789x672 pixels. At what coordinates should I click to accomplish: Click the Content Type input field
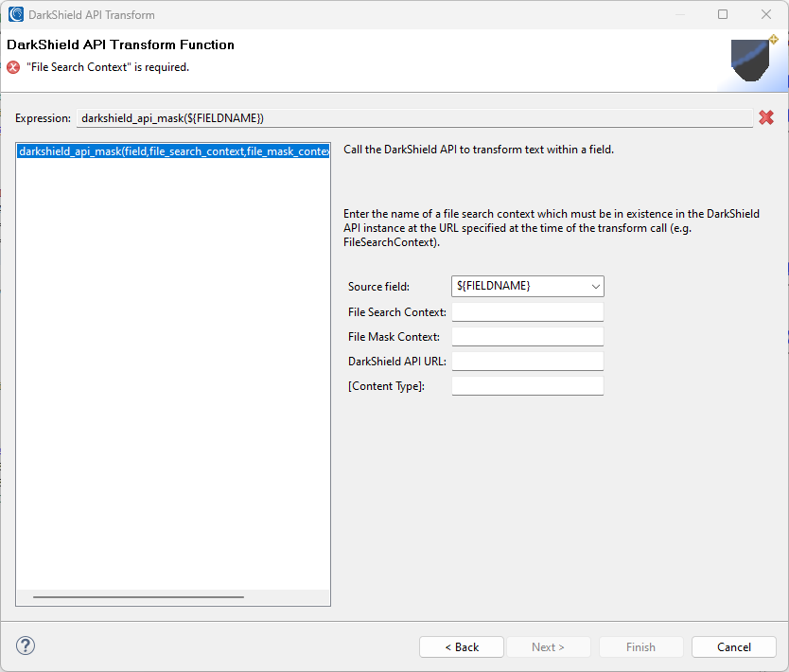point(527,385)
